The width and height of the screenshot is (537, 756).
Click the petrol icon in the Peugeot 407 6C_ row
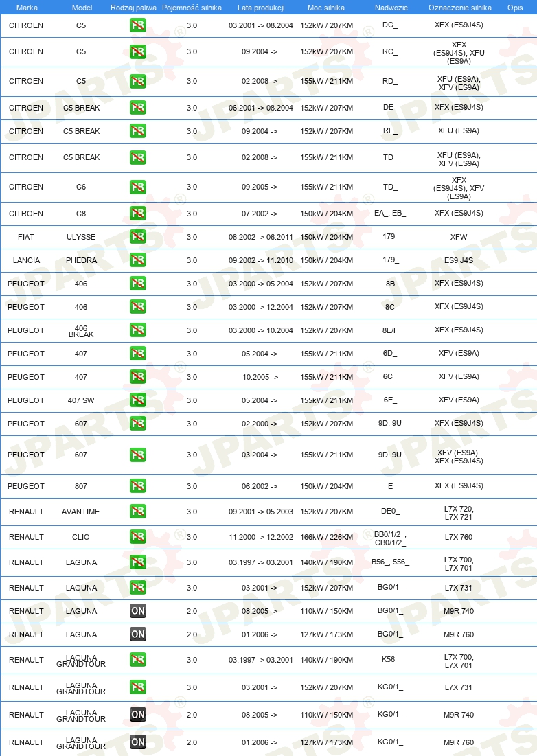point(138,376)
